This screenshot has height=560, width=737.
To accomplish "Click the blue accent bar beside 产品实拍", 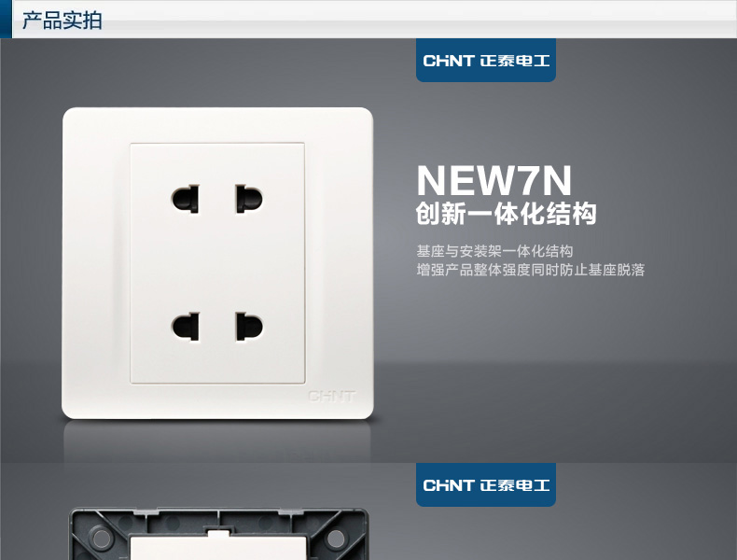I will (6, 20).
